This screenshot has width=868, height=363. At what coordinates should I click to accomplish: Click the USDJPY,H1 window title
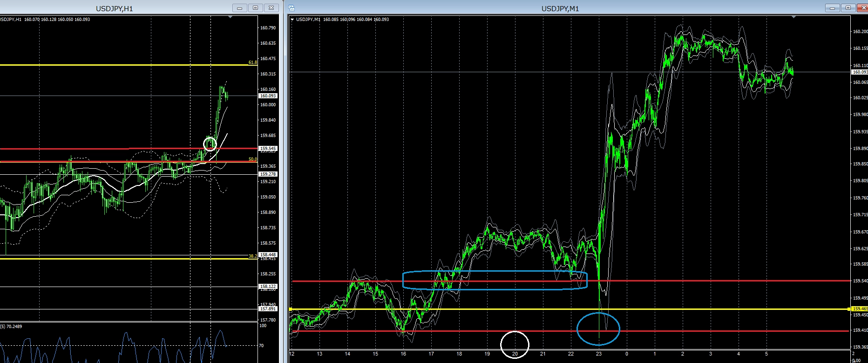(115, 8)
